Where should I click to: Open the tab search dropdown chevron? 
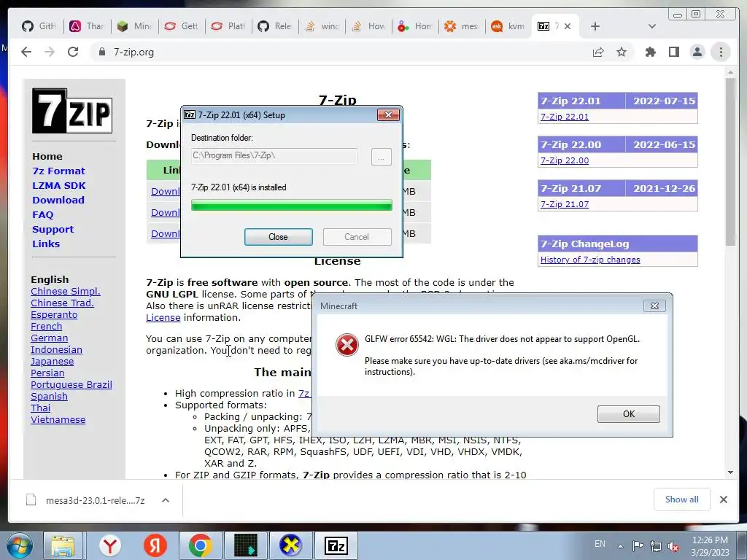[x=652, y=27]
